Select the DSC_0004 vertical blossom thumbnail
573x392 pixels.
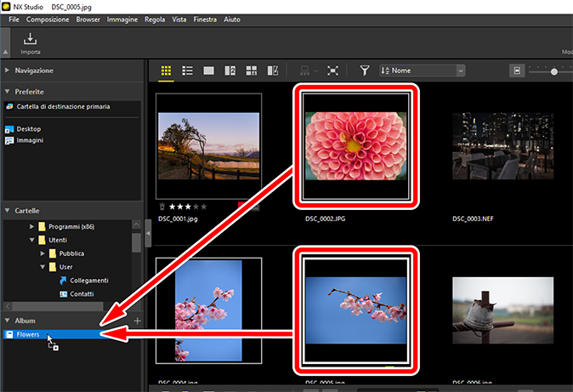(x=208, y=310)
